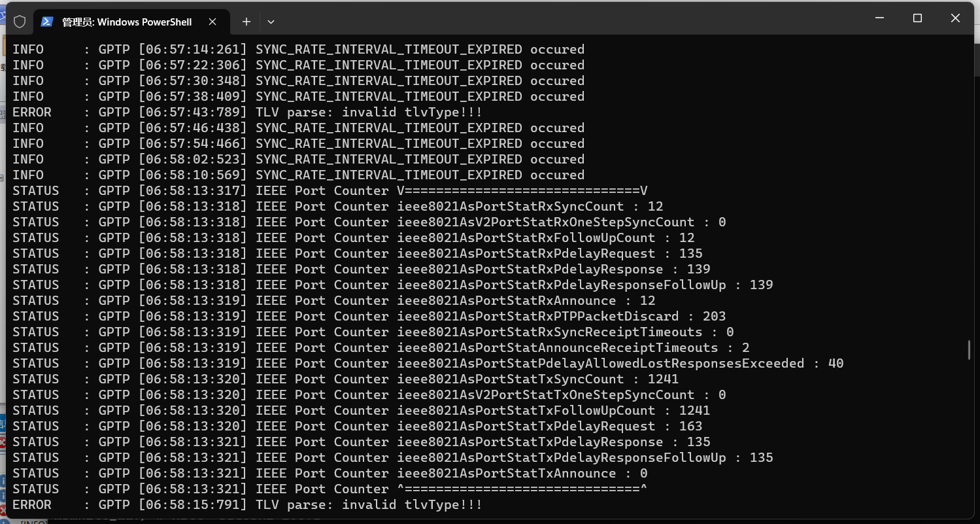This screenshot has width=980, height=524.
Task: Click the TxSyncCount : 1241 line
Action: click(x=346, y=379)
